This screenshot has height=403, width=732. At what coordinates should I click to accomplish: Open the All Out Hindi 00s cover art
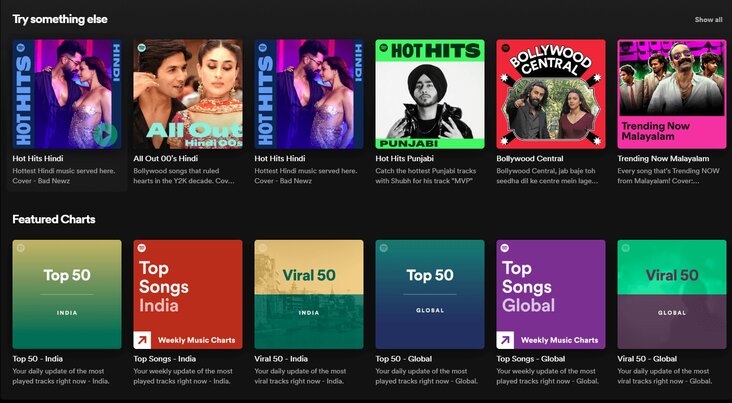click(x=188, y=94)
